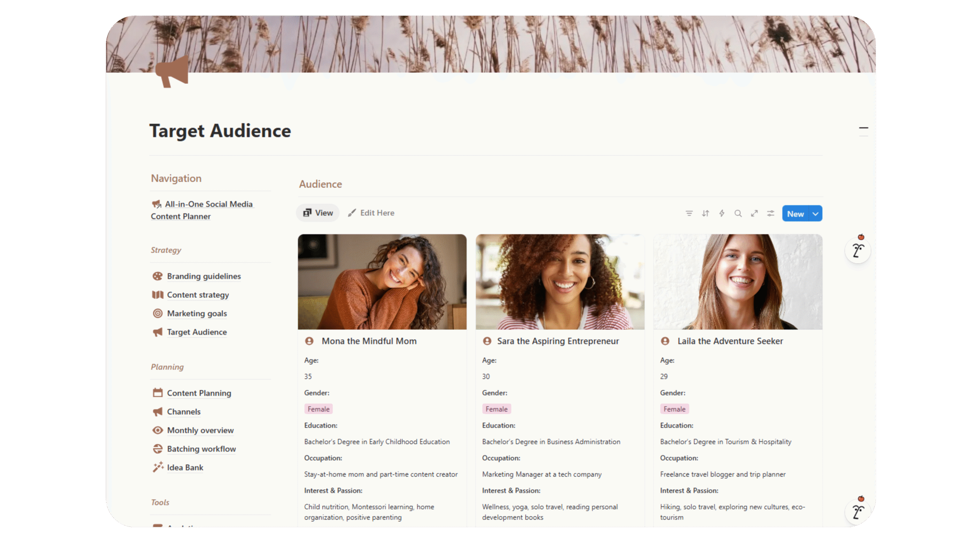Expand the New button dropdown arrow
Image resolution: width=980 pixels, height=551 pixels.
pyautogui.click(x=815, y=214)
